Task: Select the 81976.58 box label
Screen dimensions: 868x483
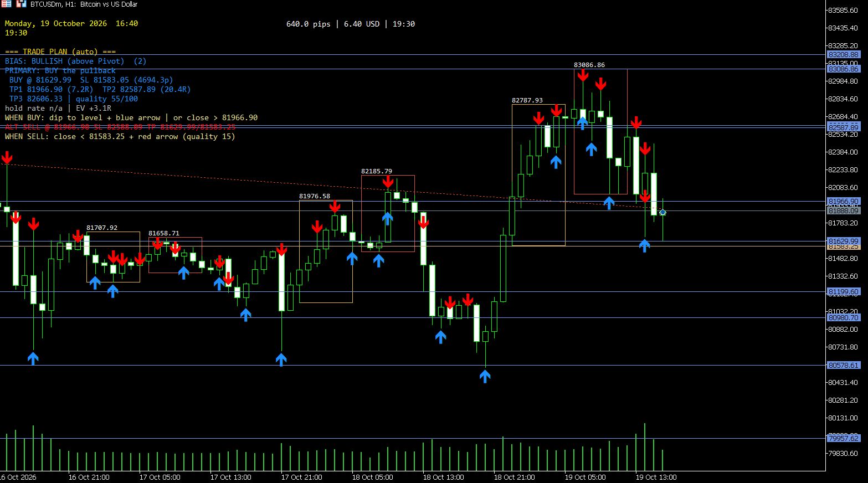Action: (x=315, y=196)
